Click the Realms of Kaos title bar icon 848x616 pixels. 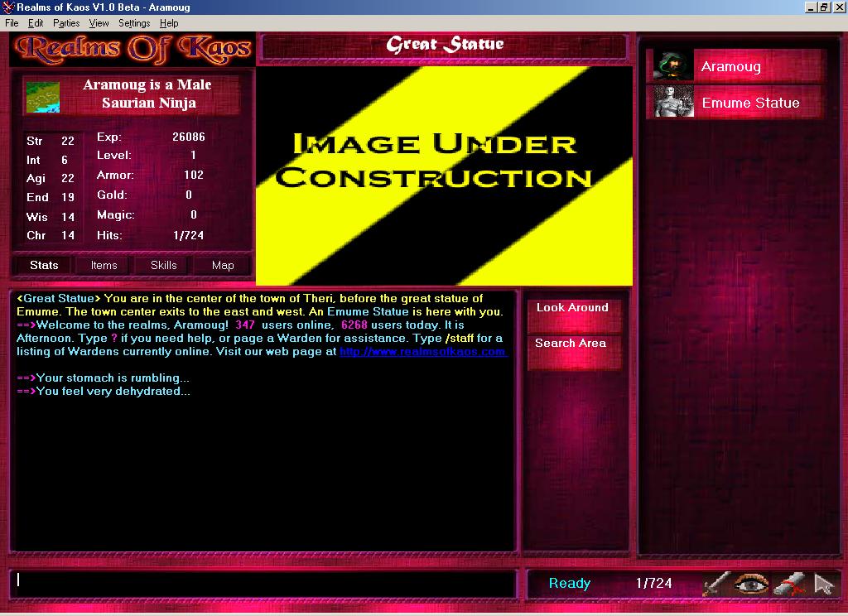[7, 7]
